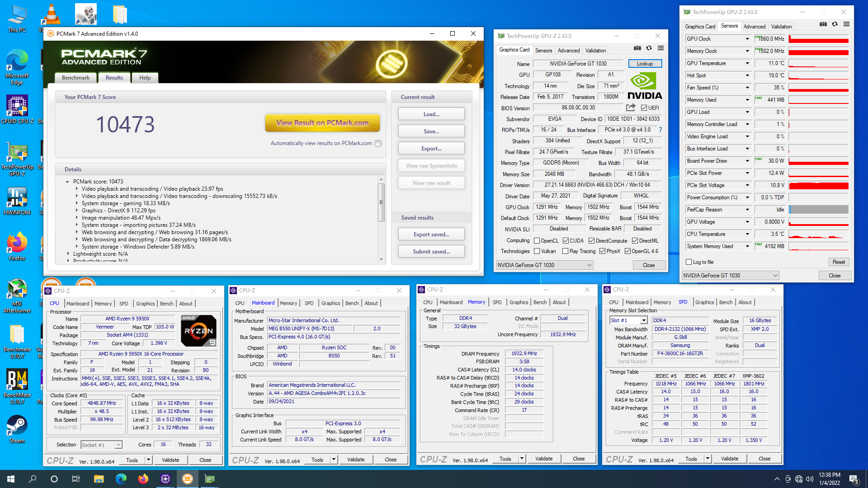Click Validate in CPU-Z Mainboard window

[356, 460]
